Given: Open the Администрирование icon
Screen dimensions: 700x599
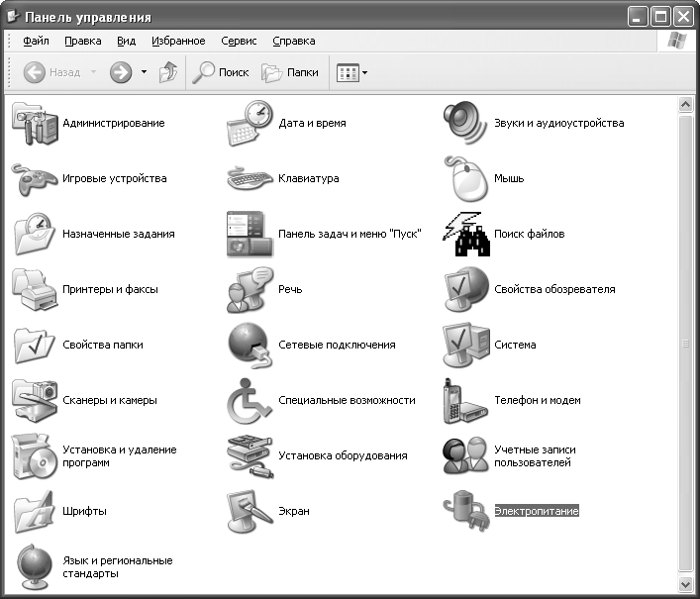Looking at the screenshot, I should click(35, 123).
